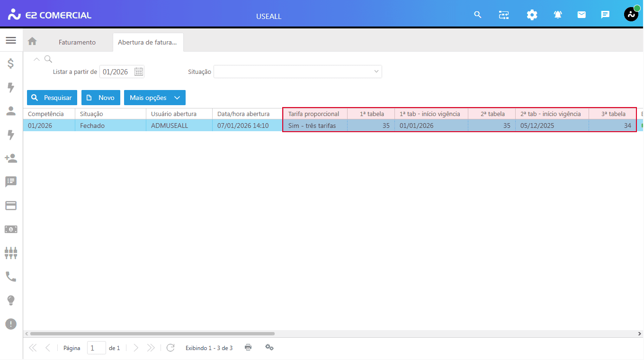This screenshot has height=360, width=644.
Task: Switch to the Faturamento tab
Action: point(77,42)
